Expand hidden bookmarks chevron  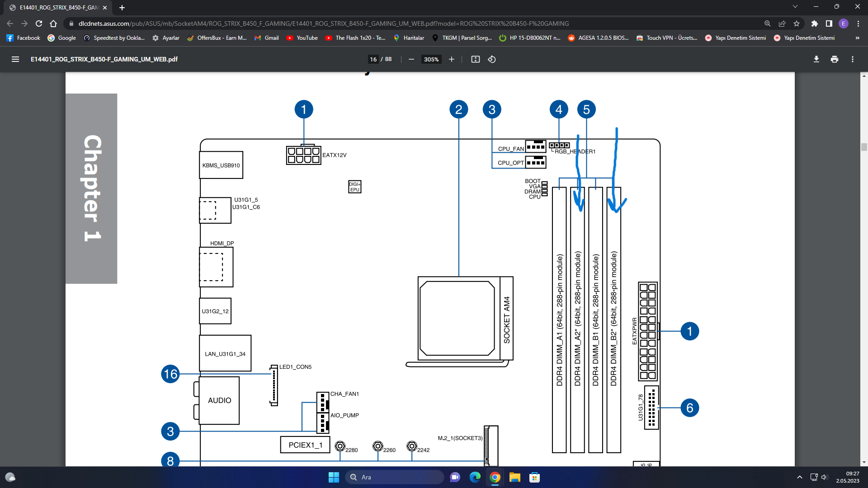pyautogui.click(x=857, y=38)
